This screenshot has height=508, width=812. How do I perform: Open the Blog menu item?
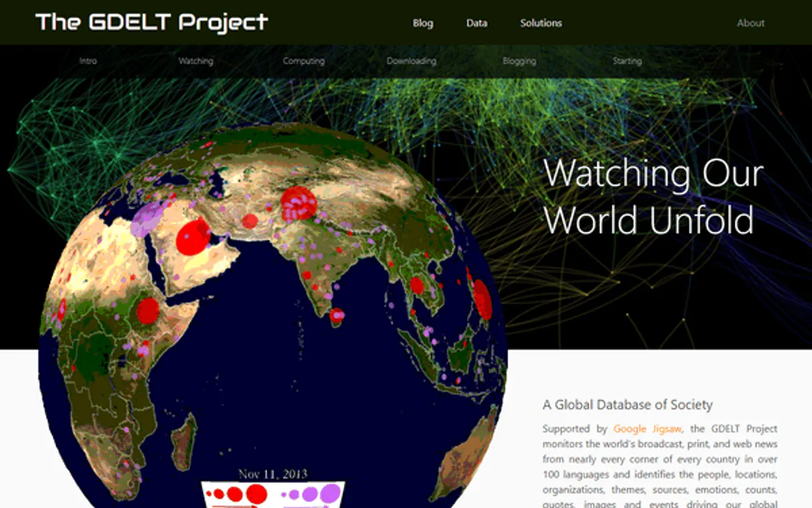pyautogui.click(x=423, y=23)
